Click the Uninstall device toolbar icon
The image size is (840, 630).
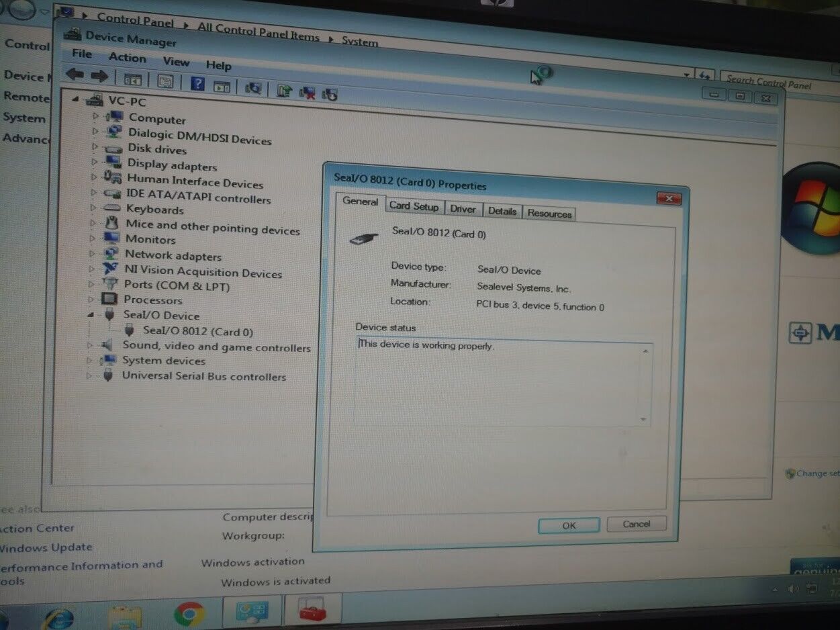click(x=308, y=92)
